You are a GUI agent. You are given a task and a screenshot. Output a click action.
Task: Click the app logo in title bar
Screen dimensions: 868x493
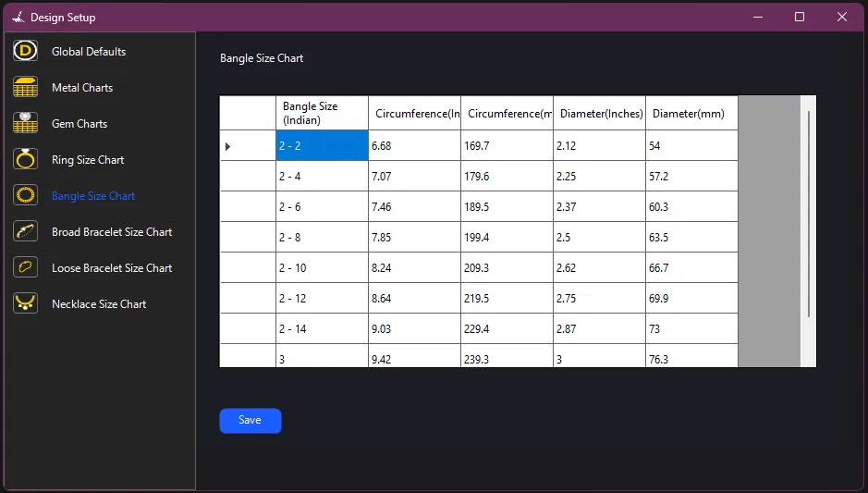tap(17, 18)
